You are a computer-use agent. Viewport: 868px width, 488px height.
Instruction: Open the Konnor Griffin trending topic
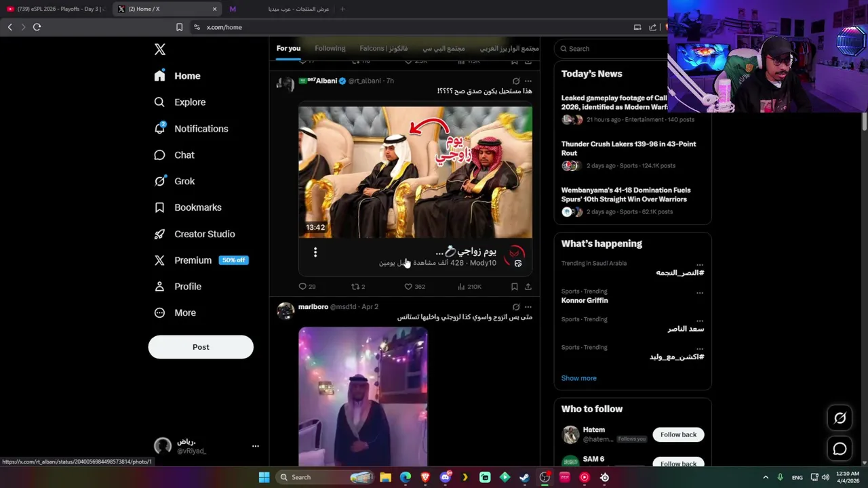[x=585, y=300]
